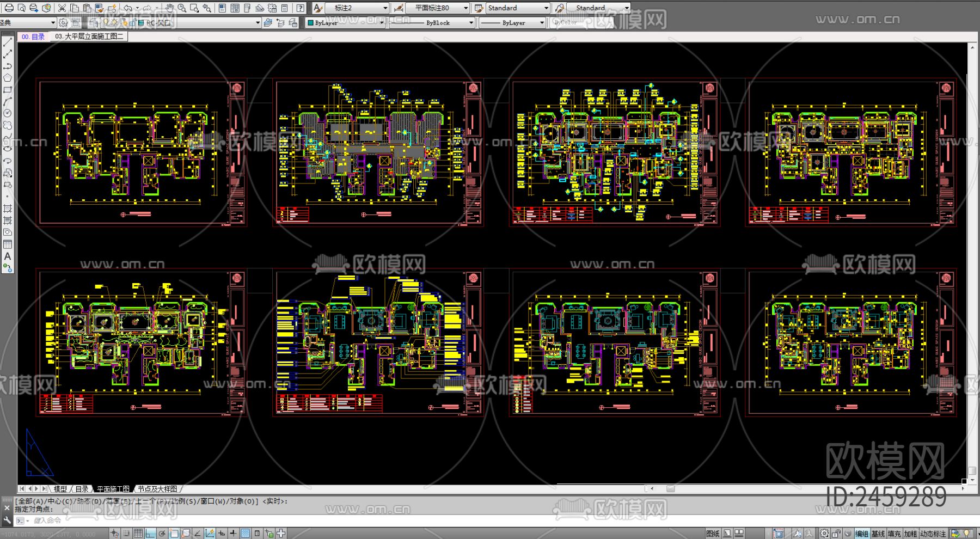This screenshot has width=980, height=539.
Task: Jump to the last layout tab arrow
Action: tap(44, 489)
